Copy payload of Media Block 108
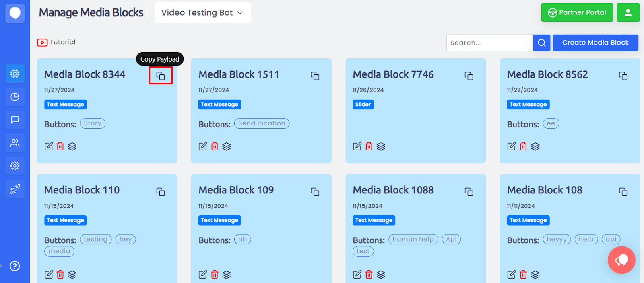This screenshot has width=644, height=283. (x=623, y=192)
